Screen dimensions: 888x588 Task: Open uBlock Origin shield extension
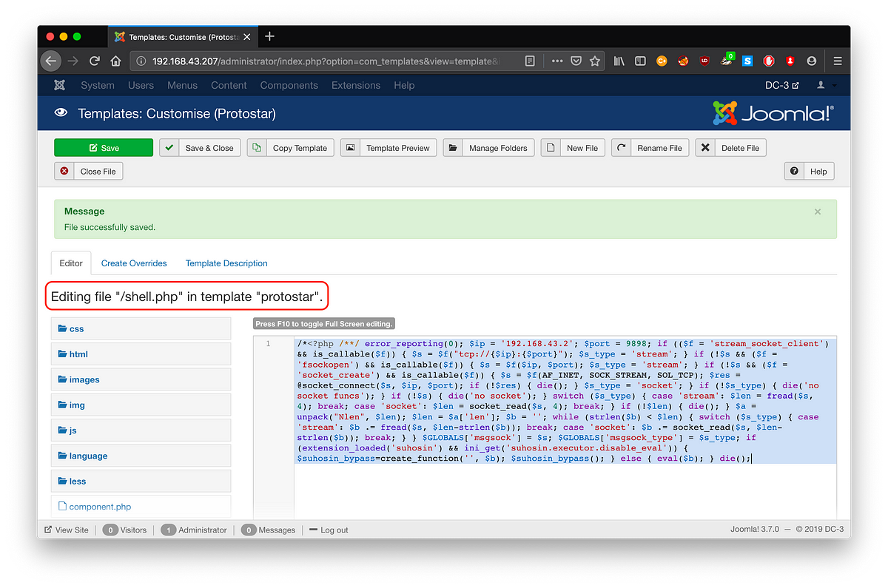[704, 61]
